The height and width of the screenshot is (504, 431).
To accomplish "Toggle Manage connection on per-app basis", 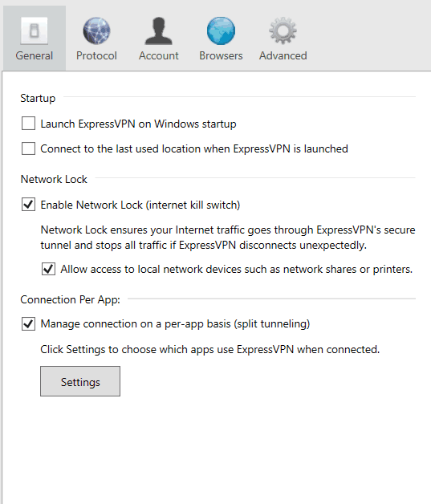I will (x=28, y=323).
